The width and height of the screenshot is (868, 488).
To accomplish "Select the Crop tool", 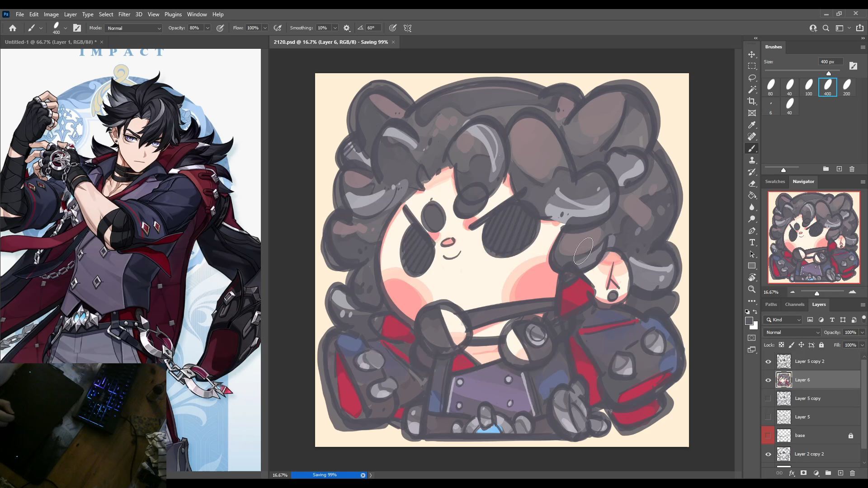I will coord(752,101).
